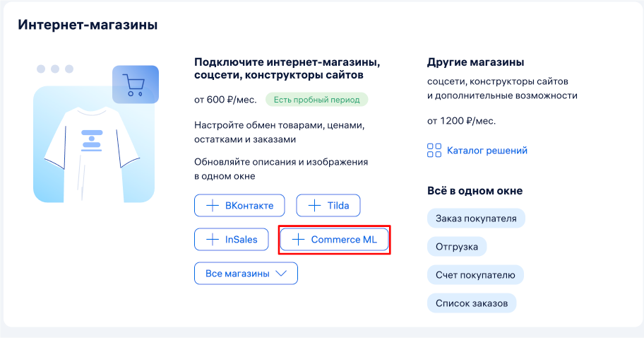Click the Есть пробный период badge
The image size is (644, 338).
(x=316, y=100)
